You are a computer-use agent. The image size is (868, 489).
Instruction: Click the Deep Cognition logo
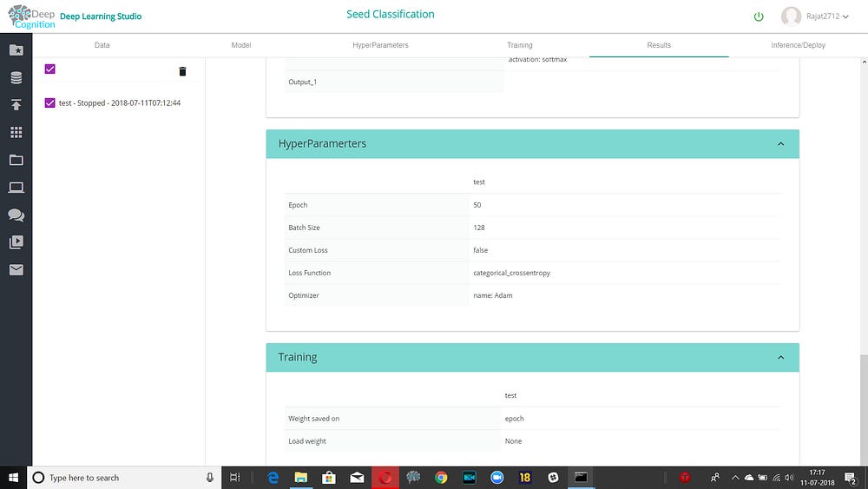(x=31, y=17)
